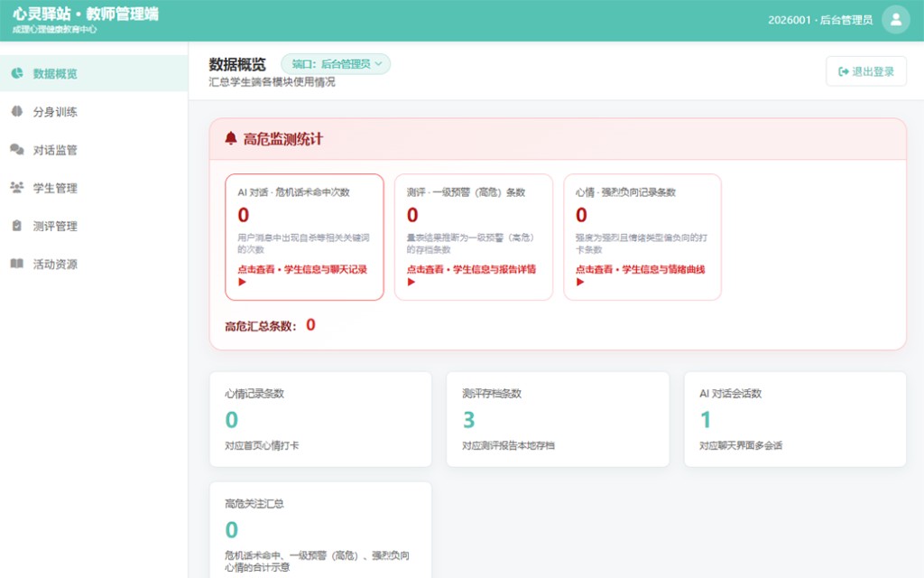Click the 心灵驿站·教师管理端 title
The width and height of the screenshot is (924, 578).
[x=86, y=14]
